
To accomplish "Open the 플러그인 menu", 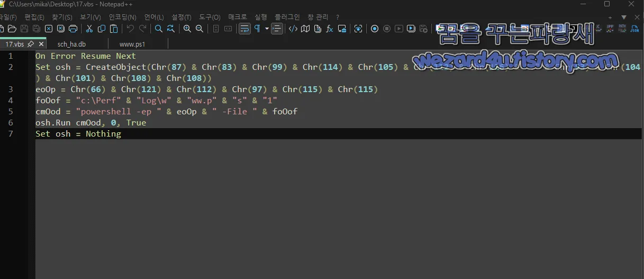I will 287,17.
